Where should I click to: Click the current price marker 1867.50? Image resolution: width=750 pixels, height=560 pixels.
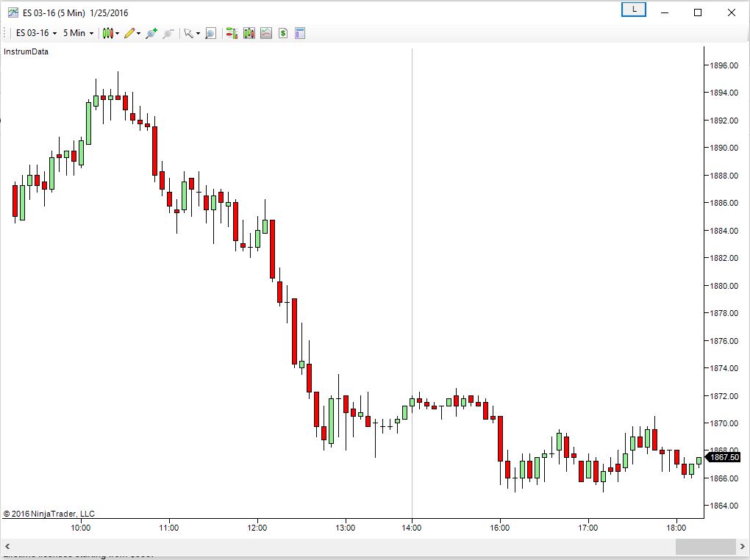pos(724,457)
